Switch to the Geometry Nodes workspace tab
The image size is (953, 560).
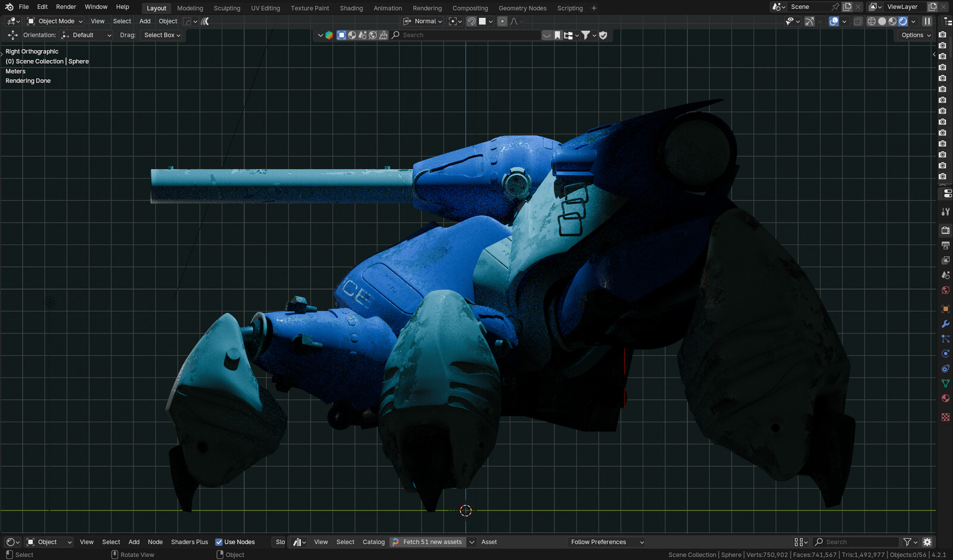click(522, 8)
